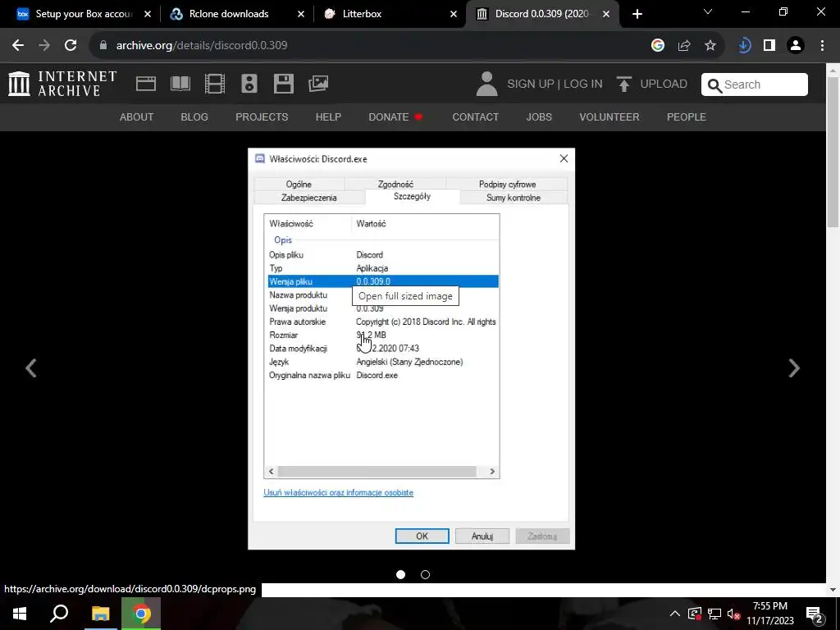This screenshot has height=630, width=840.
Task: Click the LOG IN link
Action: click(x=583, y=84)
